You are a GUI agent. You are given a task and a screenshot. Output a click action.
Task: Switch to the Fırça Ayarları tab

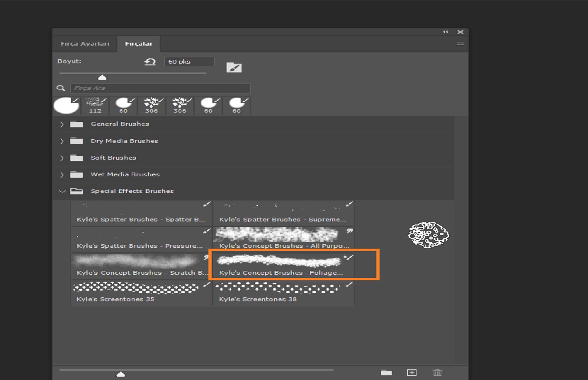tap(85, 44)
